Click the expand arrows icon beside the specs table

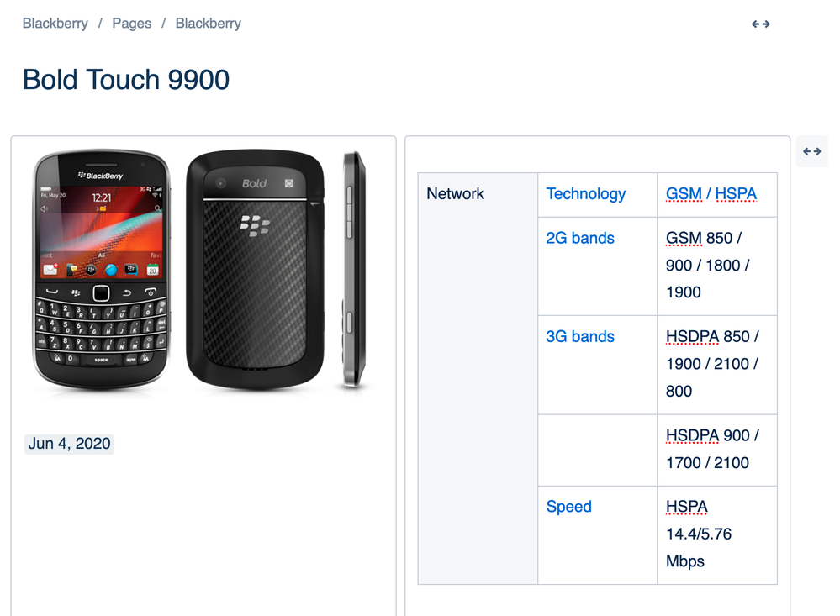[811, 151]
